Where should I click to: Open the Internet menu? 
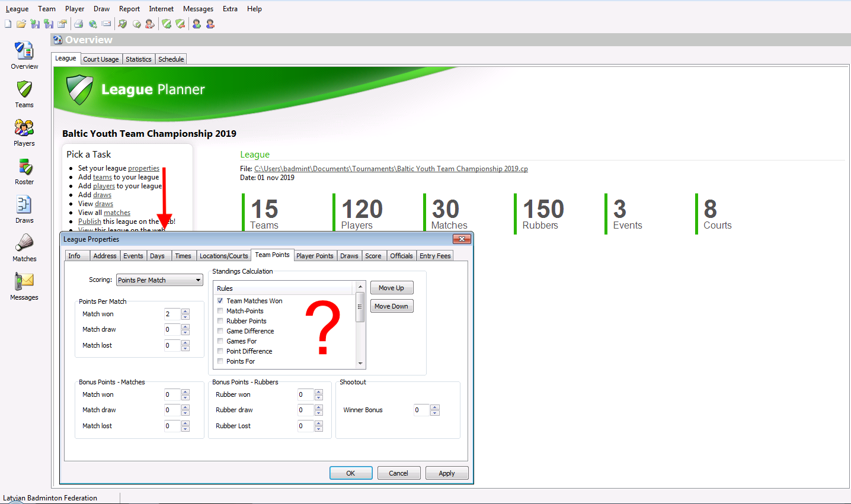161,8
